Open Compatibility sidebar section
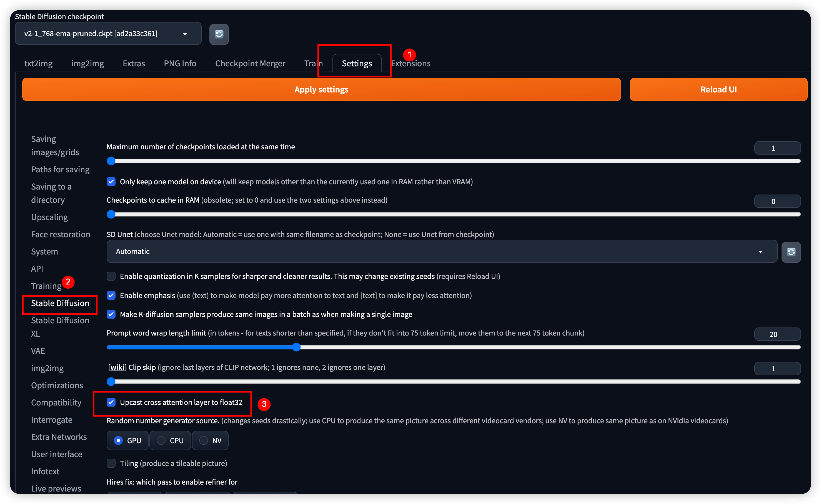 click(57, 402)
